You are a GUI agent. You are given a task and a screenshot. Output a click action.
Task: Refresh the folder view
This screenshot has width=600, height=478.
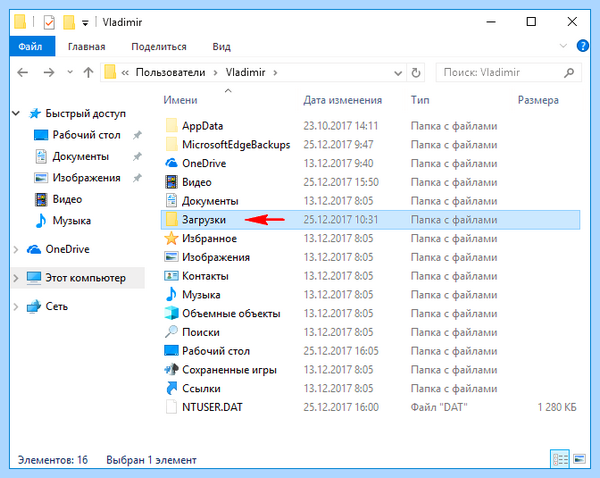(x=416, y=72)
